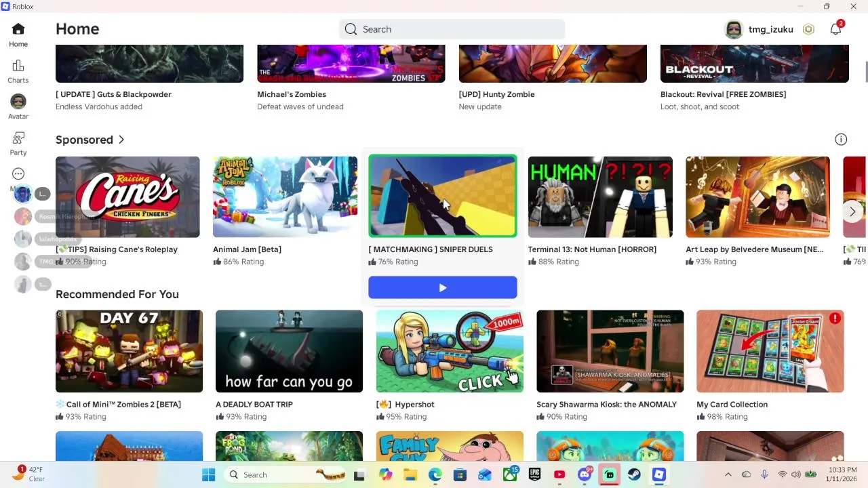Select A DEADLY BOAT TRIP thumbnail
This screenshot has width=868, height=488.
pos(289,351)
